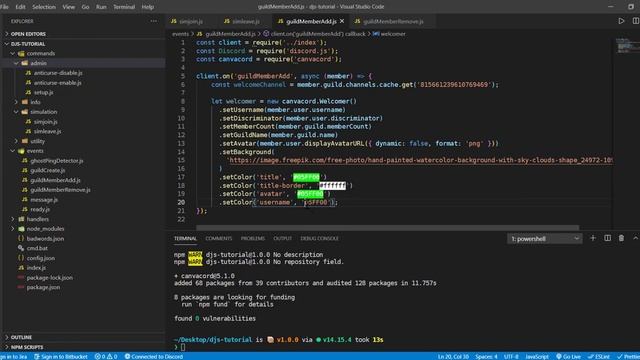Click the 'title' color swatch on line 17
Viewport: 640px width, 360px height.
[306, 177]
